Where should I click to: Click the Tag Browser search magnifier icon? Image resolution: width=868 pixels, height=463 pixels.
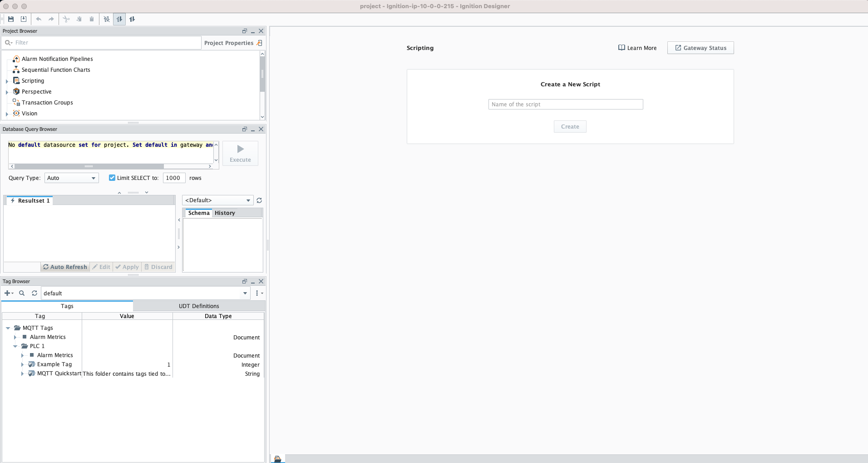click(x=22, y=293)
